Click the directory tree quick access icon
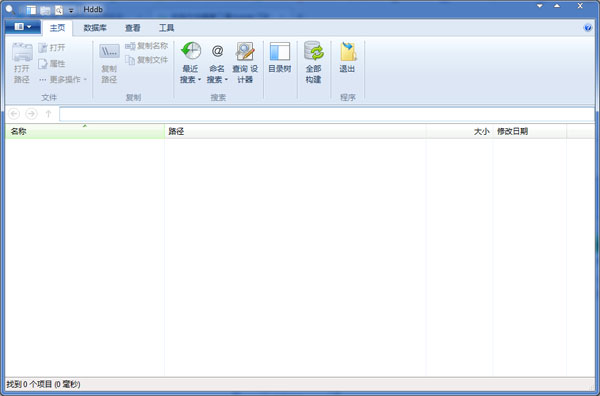600x396 pixels. 31,10
